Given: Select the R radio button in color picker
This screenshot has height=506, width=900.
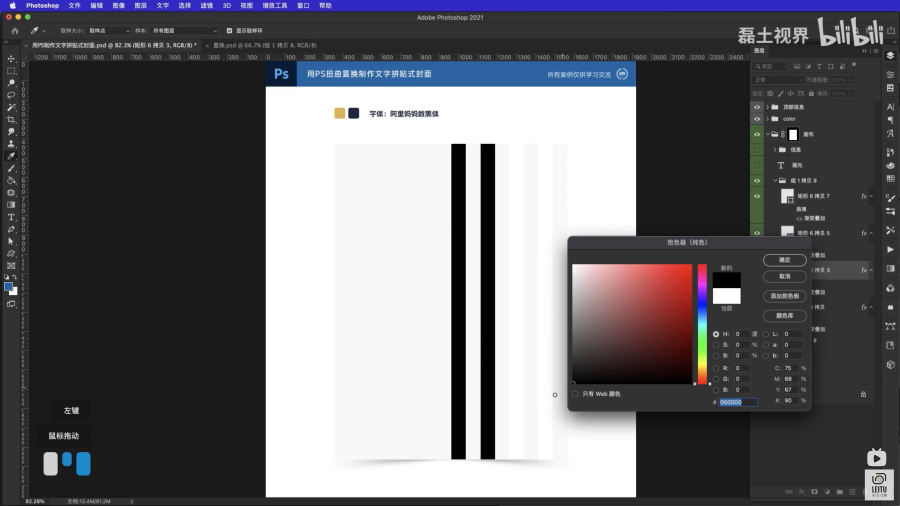Looking at the screenshot, I should (x=716, y=368).
